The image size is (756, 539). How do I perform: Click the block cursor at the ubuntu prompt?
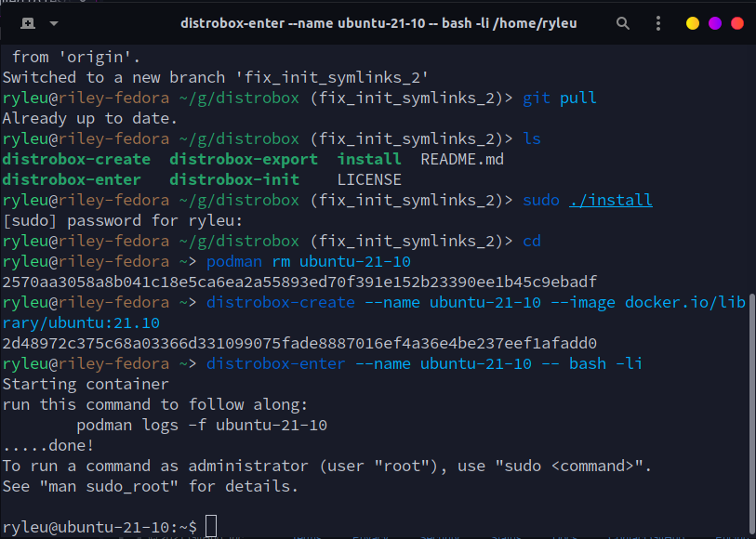[211, 525]
